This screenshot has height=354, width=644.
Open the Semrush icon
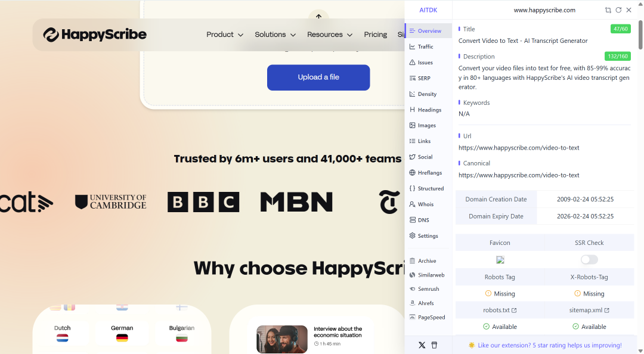(413, 289)
